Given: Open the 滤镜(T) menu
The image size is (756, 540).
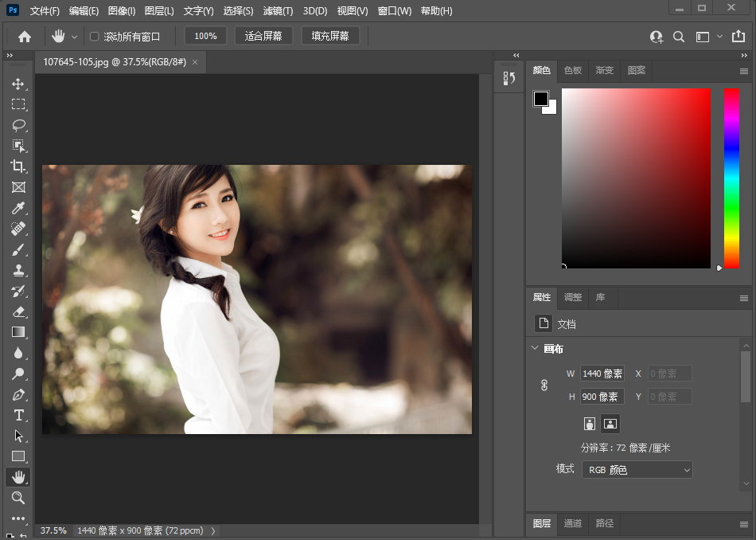Looking at the screenshot, I should [x=277, y=11].
